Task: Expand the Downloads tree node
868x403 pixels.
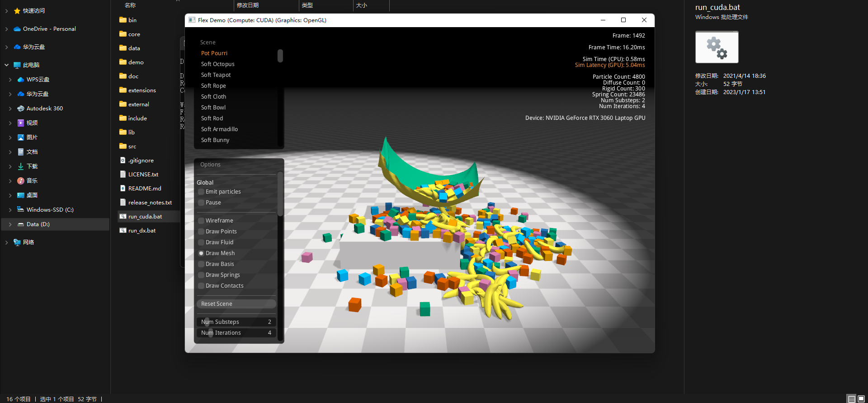Action: (x=10, y=166)
